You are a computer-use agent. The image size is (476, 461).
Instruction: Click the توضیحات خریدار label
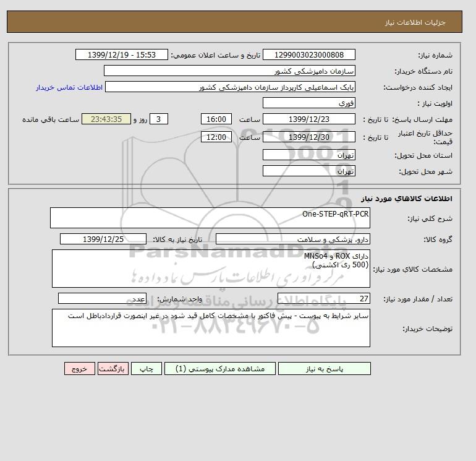point(427,329)
